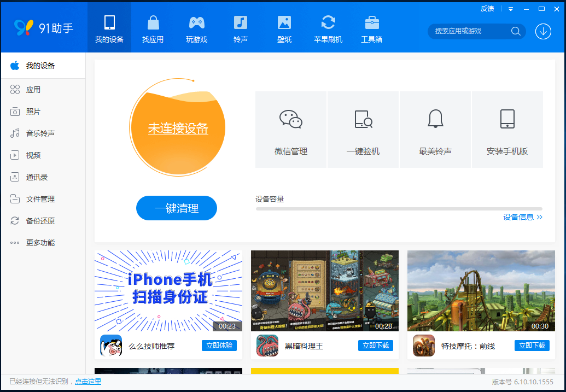The image size is (566, 392).
Task: Click the 已经连接但无法识别 status text
Action: [x=39, y=382]
